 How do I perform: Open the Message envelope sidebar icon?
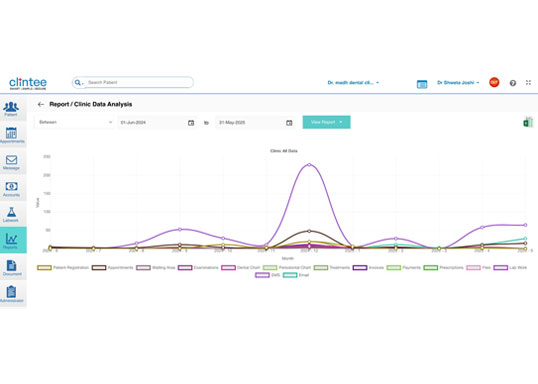[x=11, y=162]
